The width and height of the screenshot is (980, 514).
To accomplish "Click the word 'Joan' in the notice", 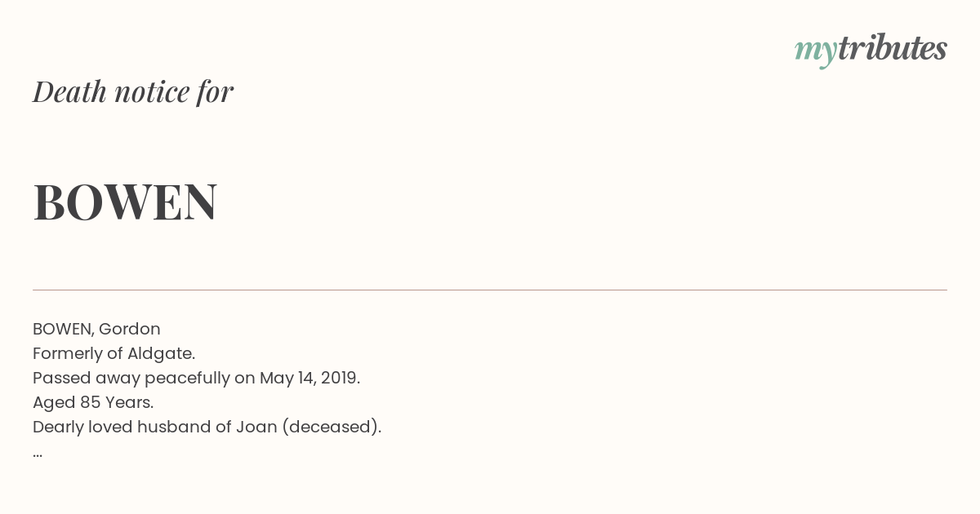I will click(258, 427).
